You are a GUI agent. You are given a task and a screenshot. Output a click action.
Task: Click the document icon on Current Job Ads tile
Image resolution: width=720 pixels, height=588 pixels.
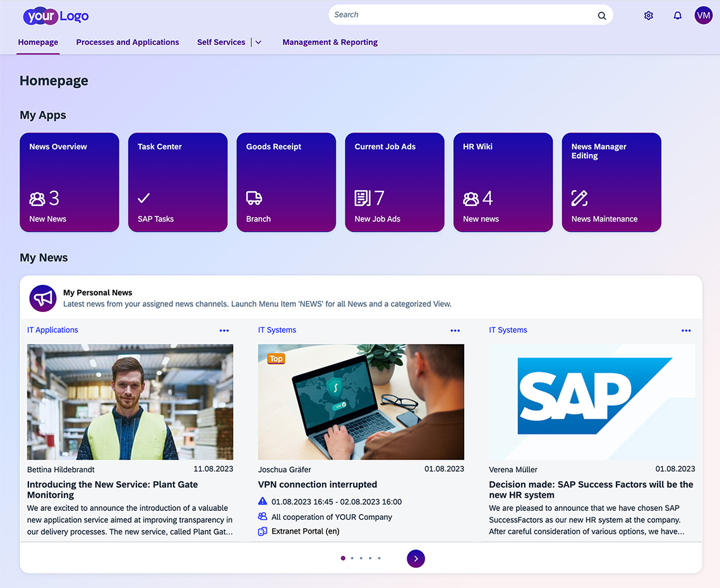(363, 198)
